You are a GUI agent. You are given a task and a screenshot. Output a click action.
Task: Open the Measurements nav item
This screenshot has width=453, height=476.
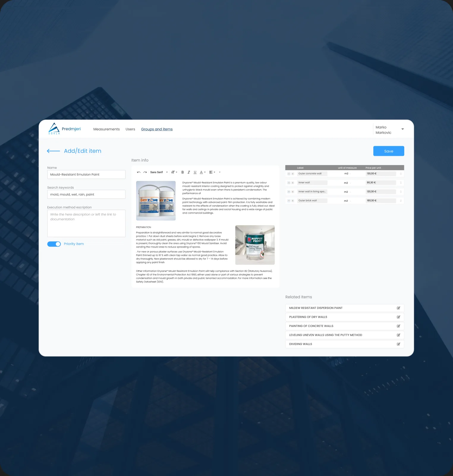point(106,129)
